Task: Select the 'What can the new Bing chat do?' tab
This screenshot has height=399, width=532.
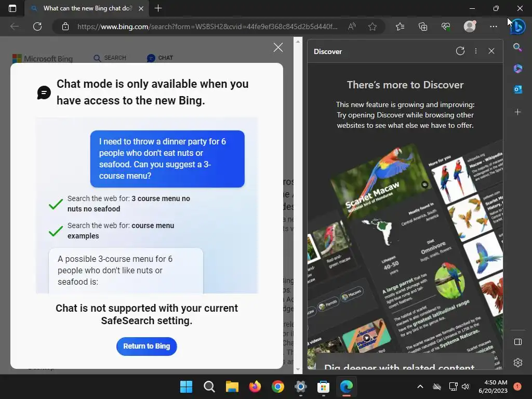Action: click(x=87, y=8)
